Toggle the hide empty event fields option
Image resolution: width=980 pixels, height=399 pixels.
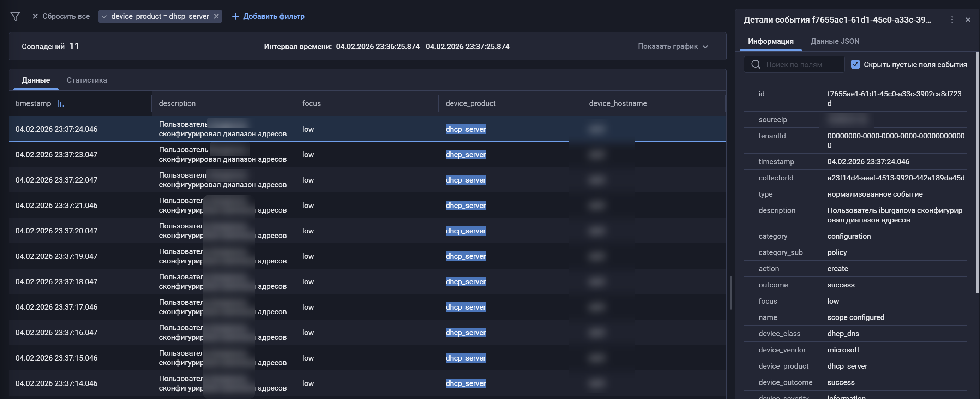point(855,64)
